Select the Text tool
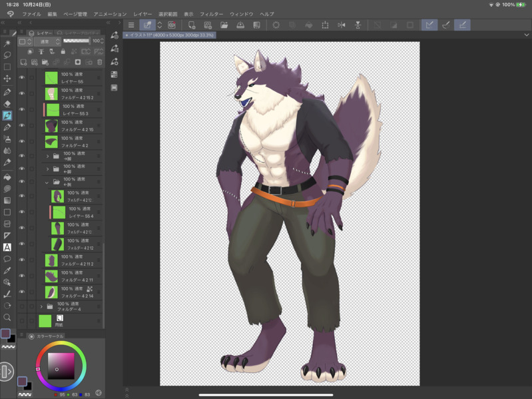The image size is (532, 399). click(x=7, y=247)
